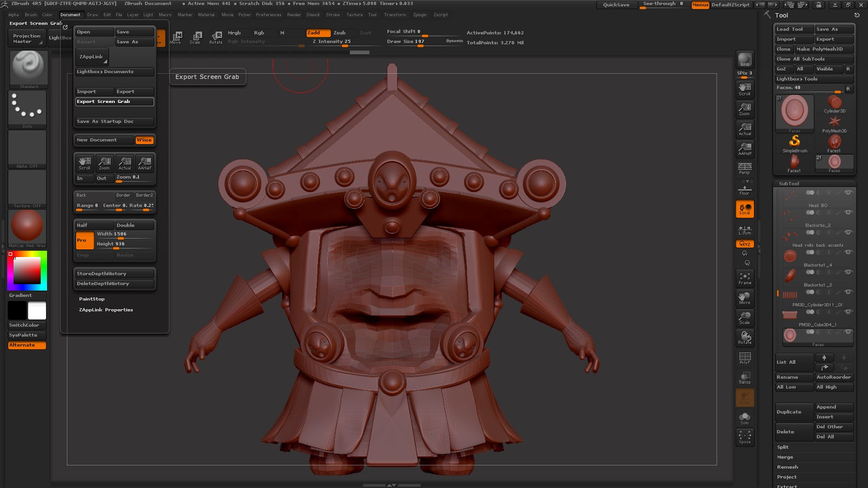The width and height of the screenshot is (868, 488).
Task: Click the Xpose icon
Action: coord(745,437)
